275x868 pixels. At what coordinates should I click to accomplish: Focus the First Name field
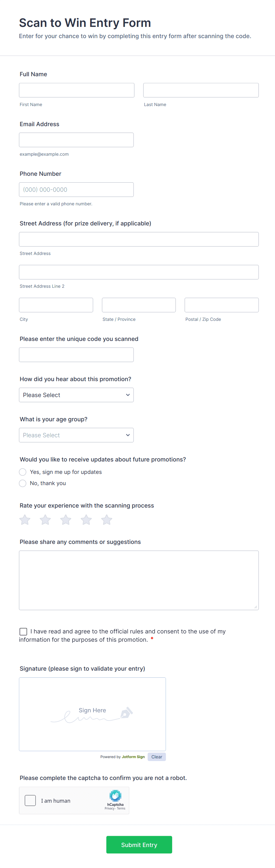tap(77, 90)
